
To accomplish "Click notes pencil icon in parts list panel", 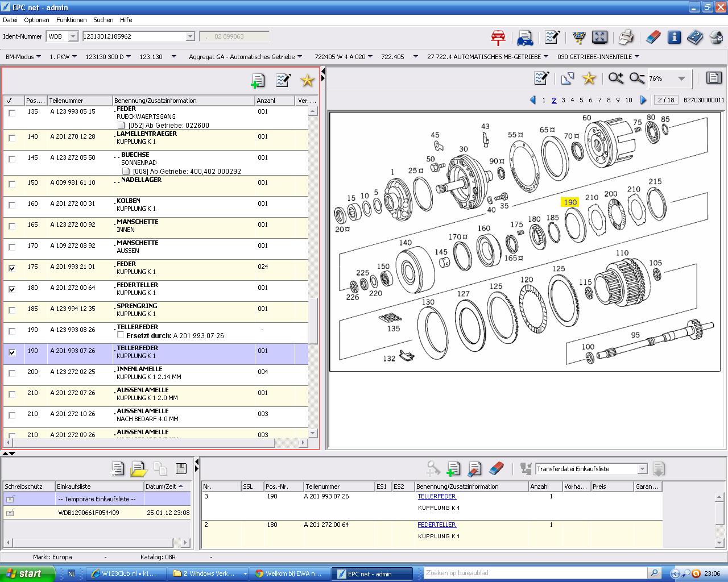I will (283, 81).
